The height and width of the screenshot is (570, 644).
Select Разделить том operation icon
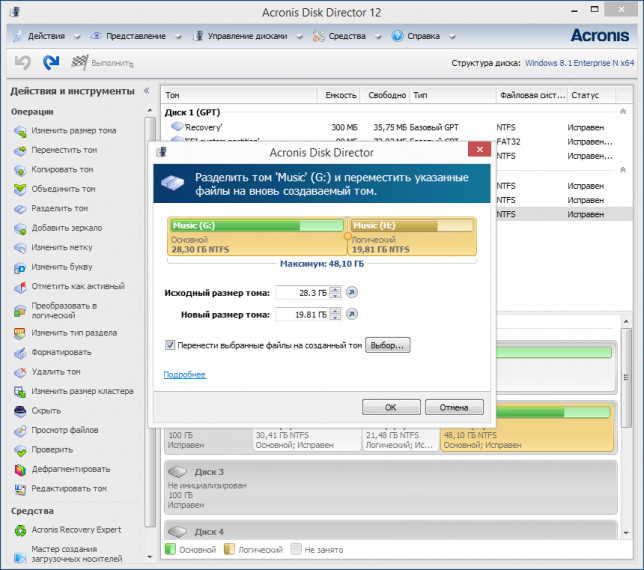pos(20,209)
